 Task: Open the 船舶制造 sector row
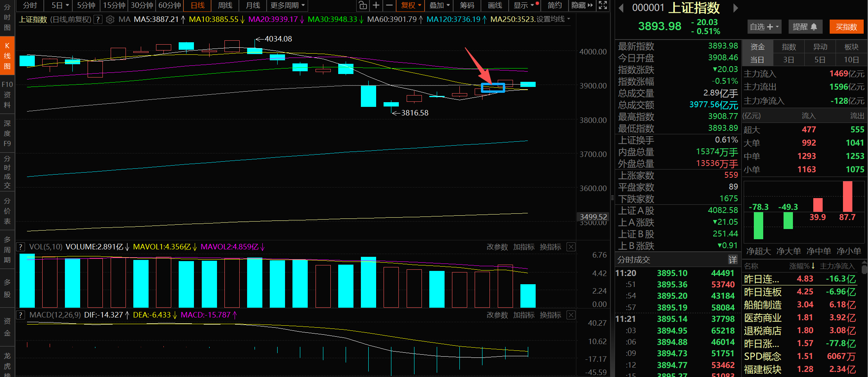pyautogui.click(x=800, y=305)
